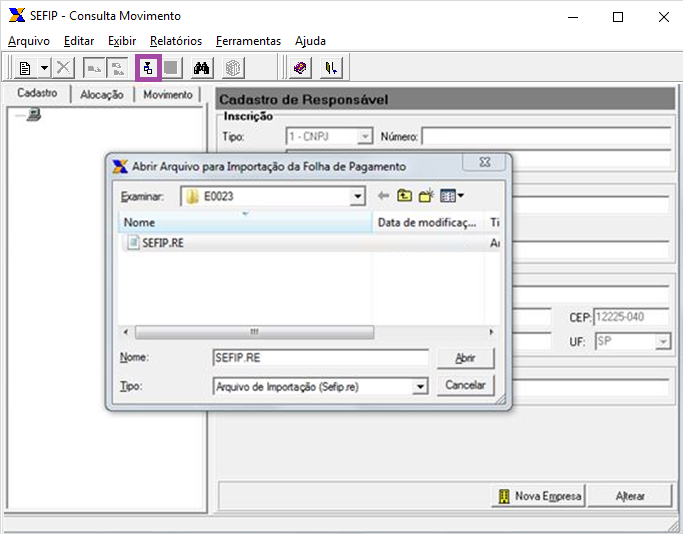This screenshot has width=683, height=534.
Task: Open the Ferramentas menu
Action: click(x=248, y=41)
